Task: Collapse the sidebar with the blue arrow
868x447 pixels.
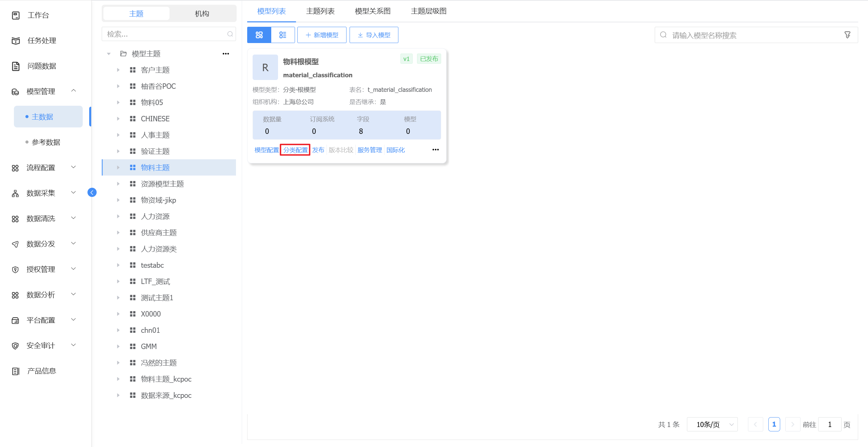Action: tap(92, 192)
